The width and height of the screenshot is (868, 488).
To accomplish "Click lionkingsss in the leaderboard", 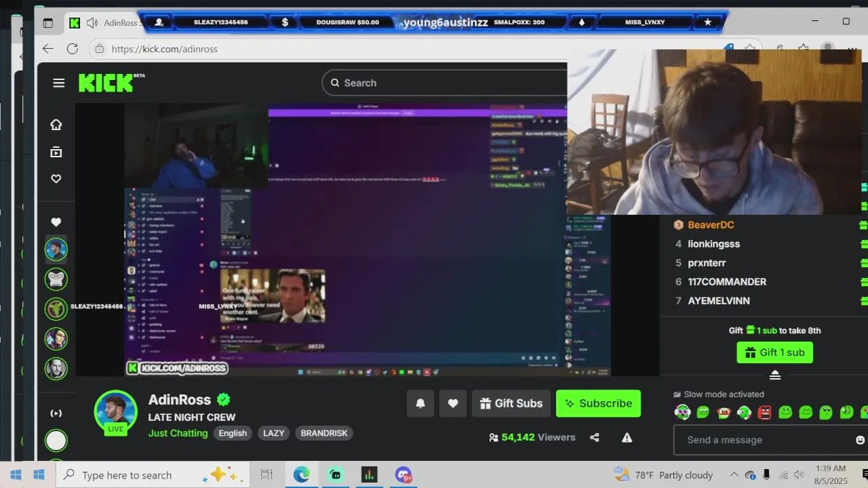I will tap(714, 244).
